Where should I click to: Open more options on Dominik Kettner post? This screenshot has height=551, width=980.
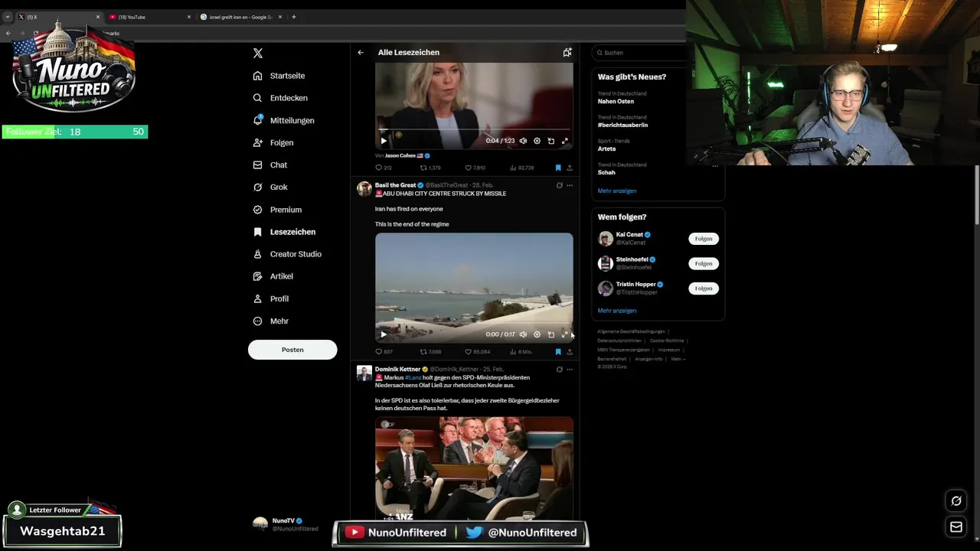tap(569, 370)
